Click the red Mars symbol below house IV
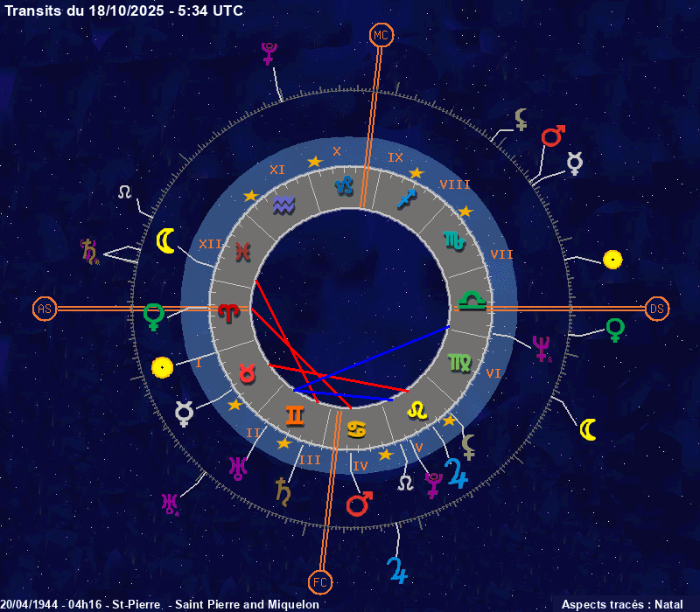The image size is (700, 612). tap(360, 504)
